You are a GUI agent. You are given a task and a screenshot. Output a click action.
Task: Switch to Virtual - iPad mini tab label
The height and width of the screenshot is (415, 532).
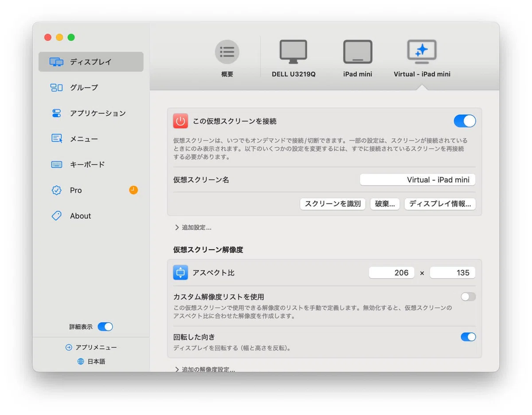point(422,74)
